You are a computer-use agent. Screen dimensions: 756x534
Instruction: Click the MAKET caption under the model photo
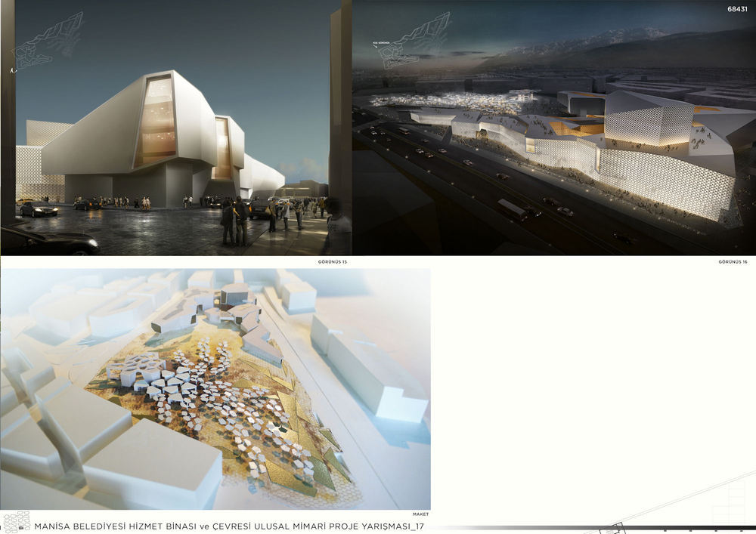point(420,514)
